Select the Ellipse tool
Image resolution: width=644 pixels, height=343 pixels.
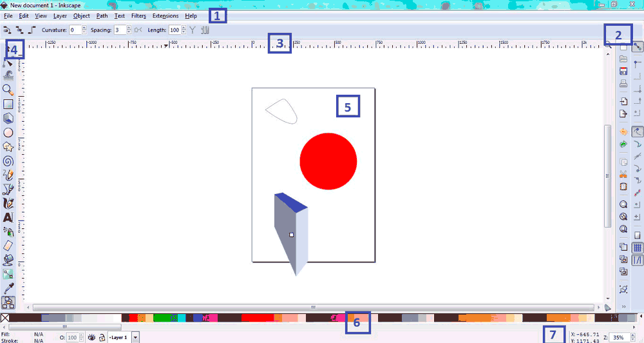click(x=8, y=132)
